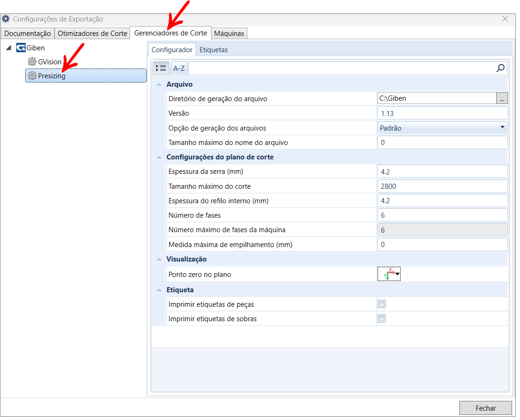Click Tamanho máximo do nome do arquivo label
Screen dimensions: 520x420
click(228, 143)
